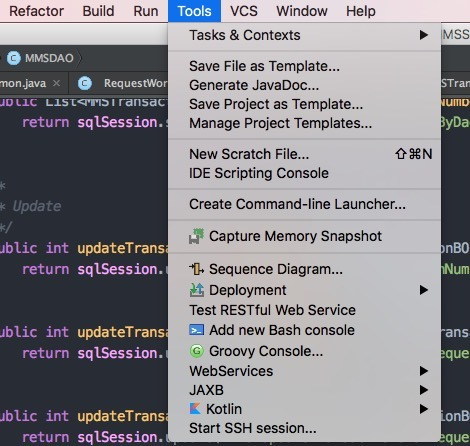Click the Bash console terminal icon
This screenshot has width=470, height=446.
pos(196,330)
